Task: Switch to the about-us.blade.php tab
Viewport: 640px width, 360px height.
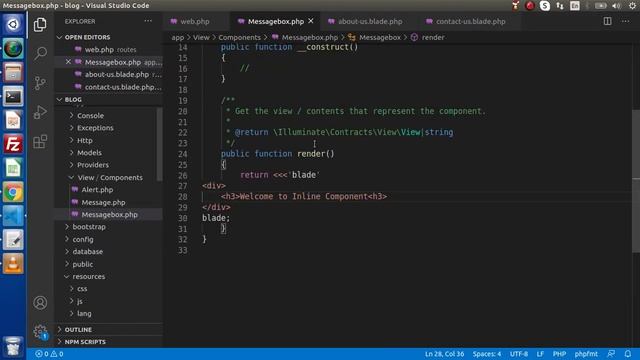Action: [x=370, y=21]
